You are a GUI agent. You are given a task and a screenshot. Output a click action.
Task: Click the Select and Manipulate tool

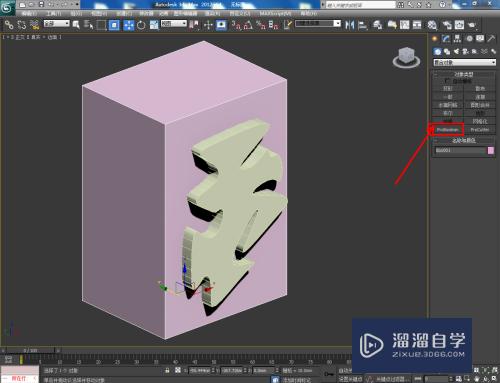click(208, 25)
